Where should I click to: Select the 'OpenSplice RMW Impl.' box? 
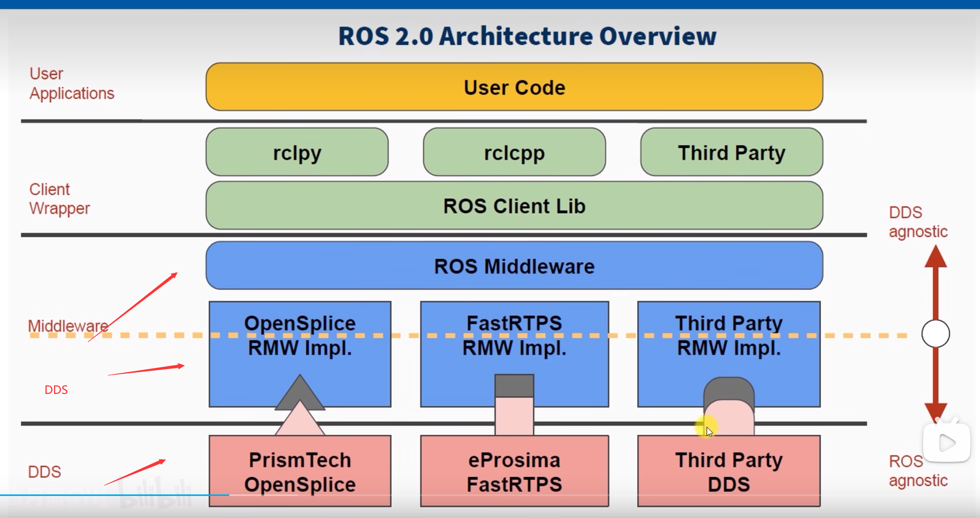tap(300, 354)
